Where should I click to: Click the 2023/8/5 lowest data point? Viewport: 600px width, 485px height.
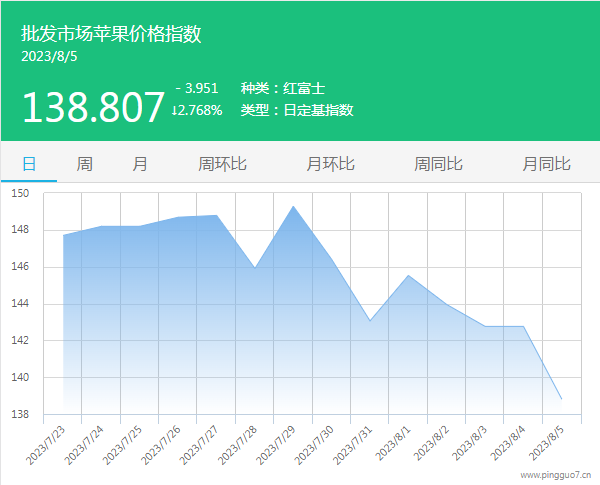click(561, 399)
